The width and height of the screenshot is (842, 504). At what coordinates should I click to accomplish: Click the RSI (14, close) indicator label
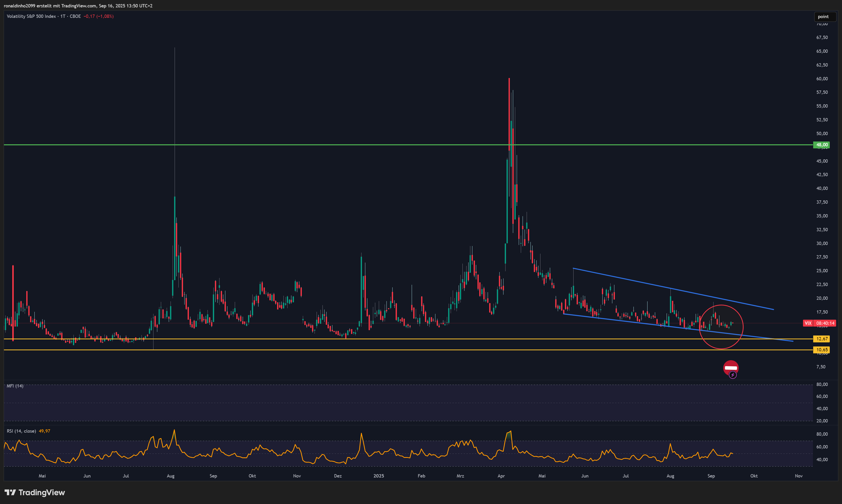(21, 431)
